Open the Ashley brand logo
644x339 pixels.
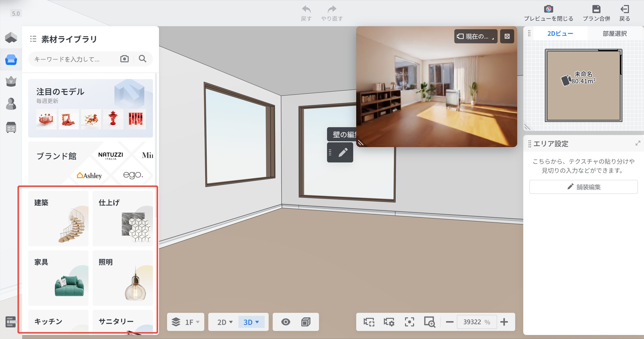coord(89,175)
